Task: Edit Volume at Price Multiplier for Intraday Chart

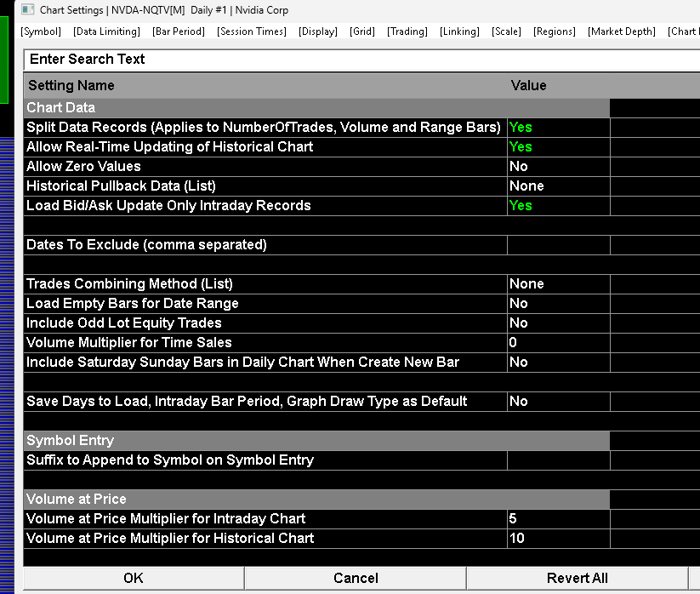Action: pos(559,518)
